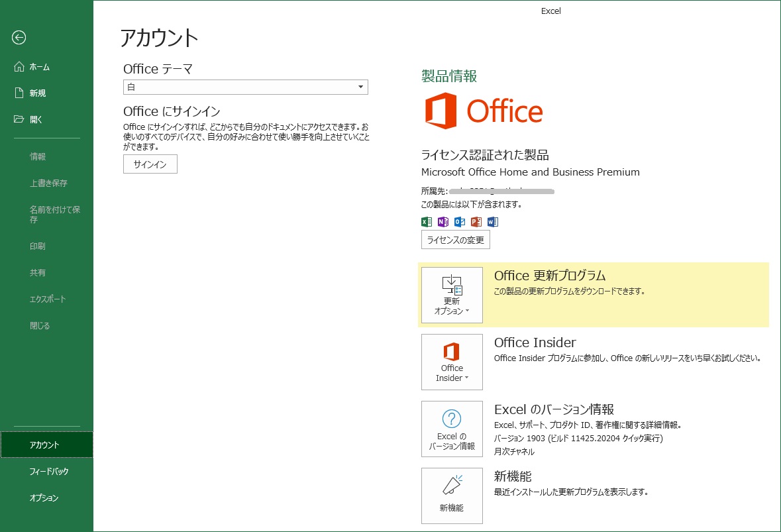Viewport: 781px width, 532px height.
Task: Open the ホーム menu item
Action: (46, 67)
